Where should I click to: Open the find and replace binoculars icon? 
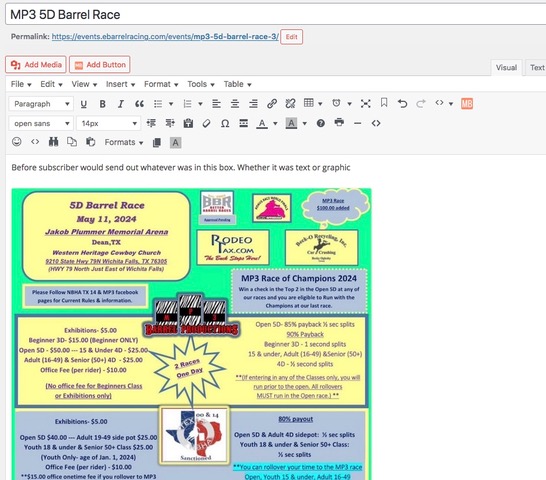click(53, 142)
